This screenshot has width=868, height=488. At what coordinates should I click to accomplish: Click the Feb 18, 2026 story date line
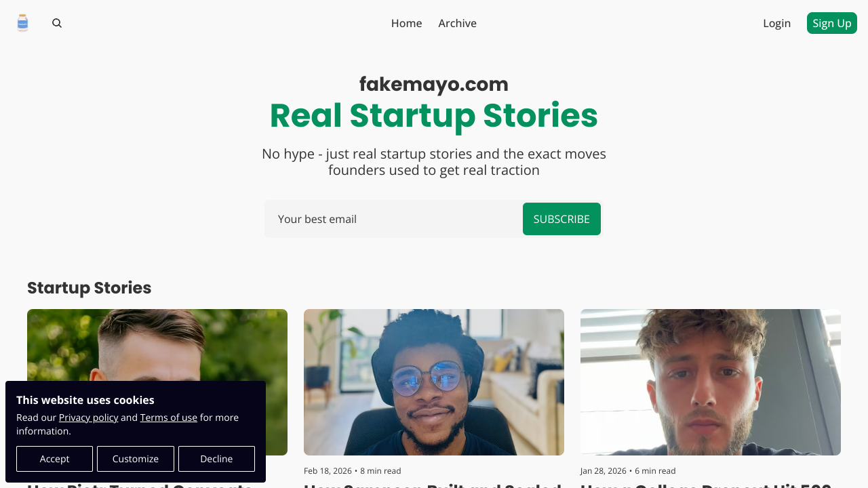[353, 470]
